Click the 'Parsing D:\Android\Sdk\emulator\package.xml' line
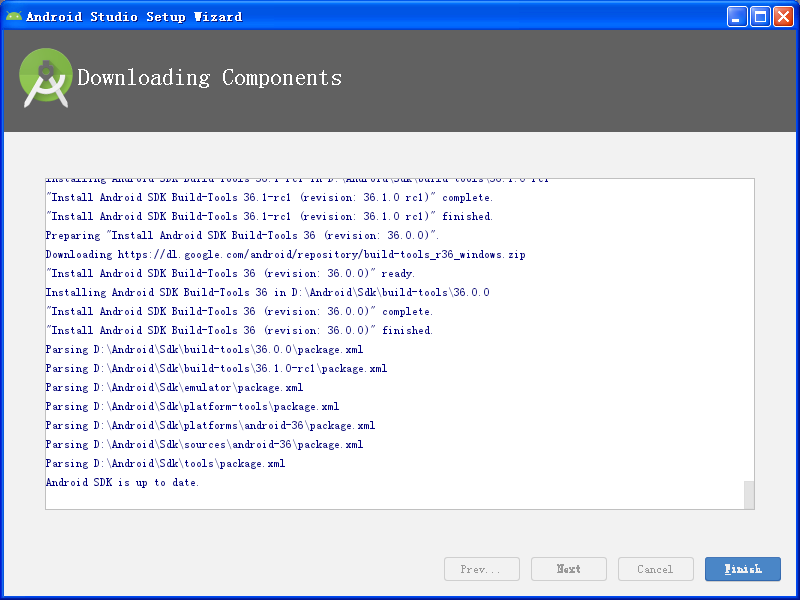Viewport: 800px width, 600px height. tap(174, 387)
